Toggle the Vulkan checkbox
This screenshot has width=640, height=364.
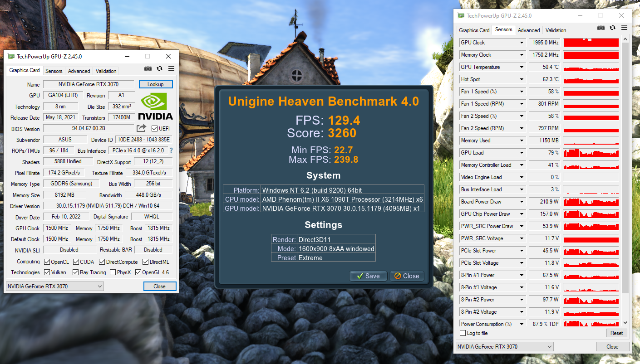click(x=47, y=272)
